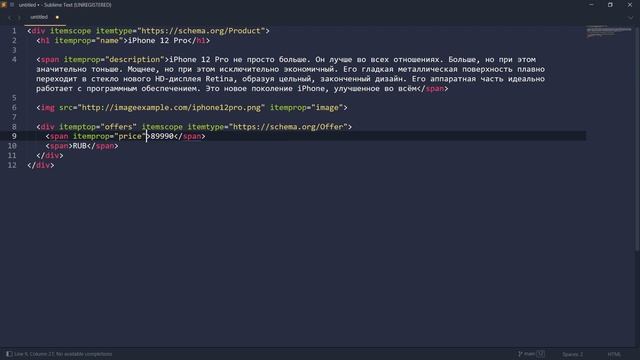Open the HTML syntax selector
This screenshot has height=360, width=640.
pyautogui.click(x=614, y=354)
